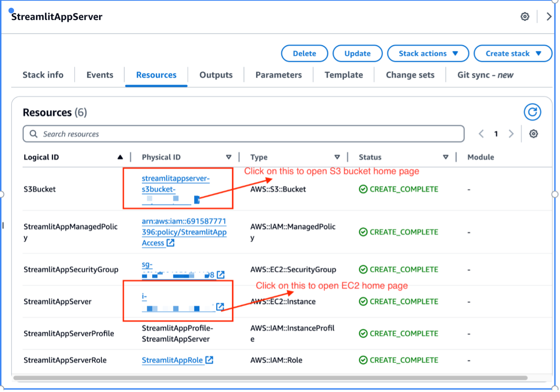Open the StreamlitAppAccess policy ARN link
Viewport: 560px width, 392px height.
pos(184,232)
